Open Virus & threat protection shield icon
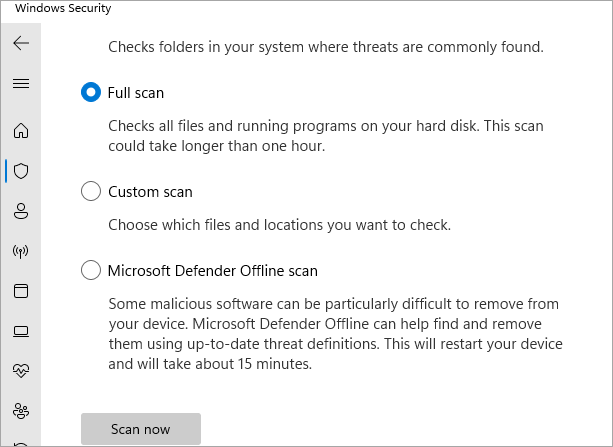This screenshot has width=613, height=447. (20, 170)
